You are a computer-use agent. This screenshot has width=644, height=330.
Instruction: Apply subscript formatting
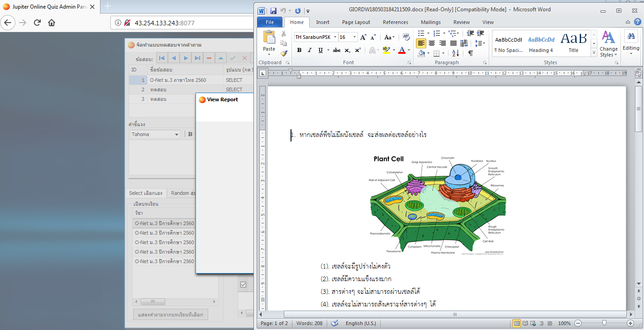347,50
